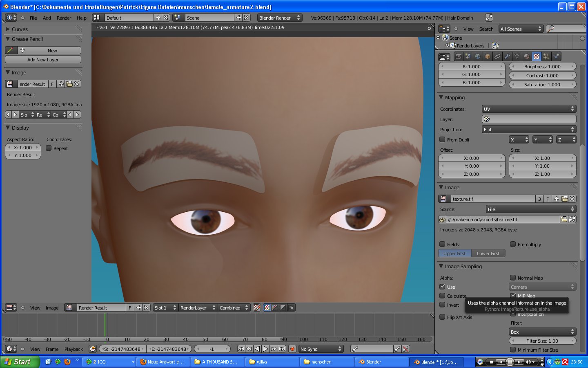
Task: Click the Saturation value slider
Action: tap(542, 84)
